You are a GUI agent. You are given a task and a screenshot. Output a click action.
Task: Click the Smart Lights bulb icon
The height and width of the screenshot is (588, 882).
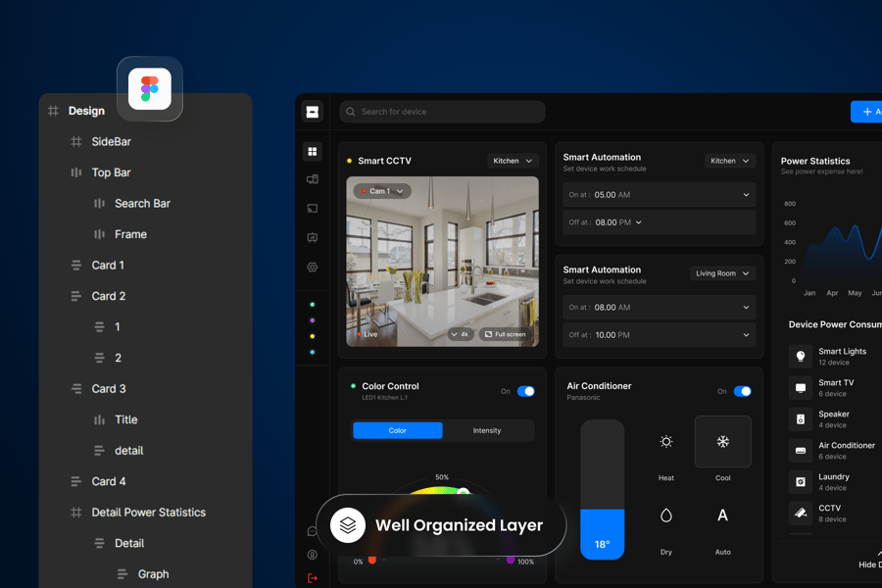coord(801,357)
